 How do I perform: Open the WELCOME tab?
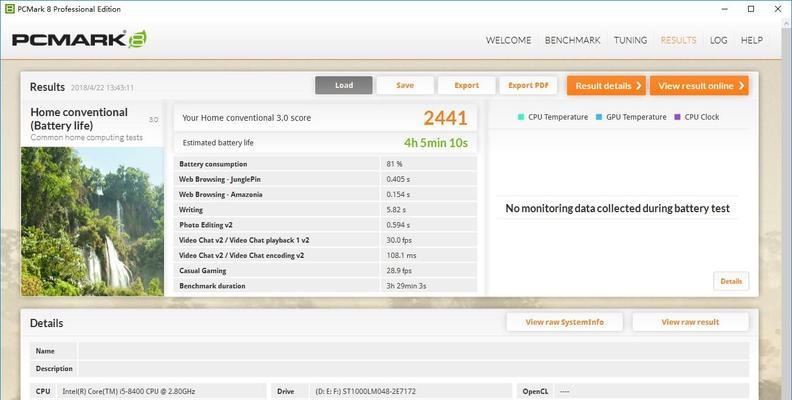tap(508, 40)
